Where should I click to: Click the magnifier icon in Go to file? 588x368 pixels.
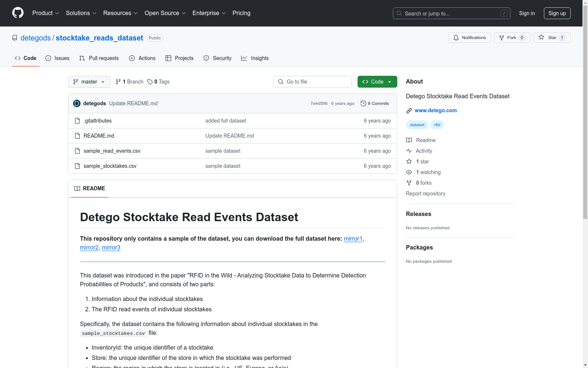281,82
